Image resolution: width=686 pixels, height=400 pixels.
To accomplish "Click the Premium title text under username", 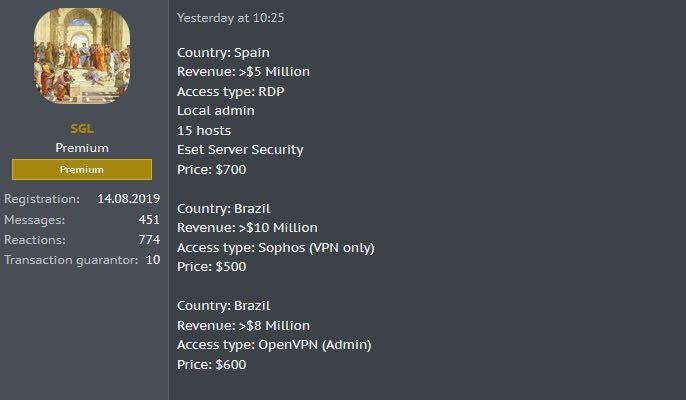I will click(x=82, y=148).
